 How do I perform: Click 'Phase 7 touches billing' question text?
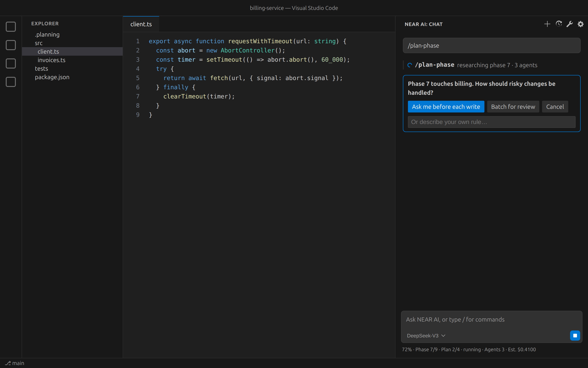(x=482, y=88)
